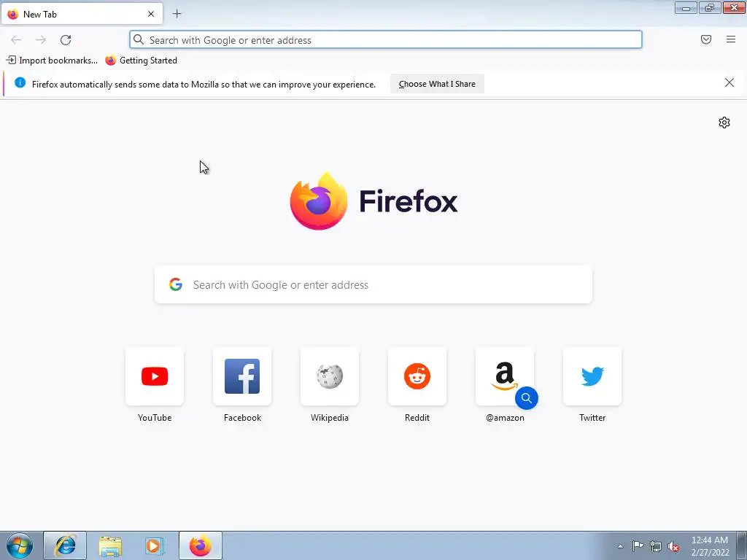747x560 pixels.
Task: Open Action Center flag icon in tray
Action: 638,546
